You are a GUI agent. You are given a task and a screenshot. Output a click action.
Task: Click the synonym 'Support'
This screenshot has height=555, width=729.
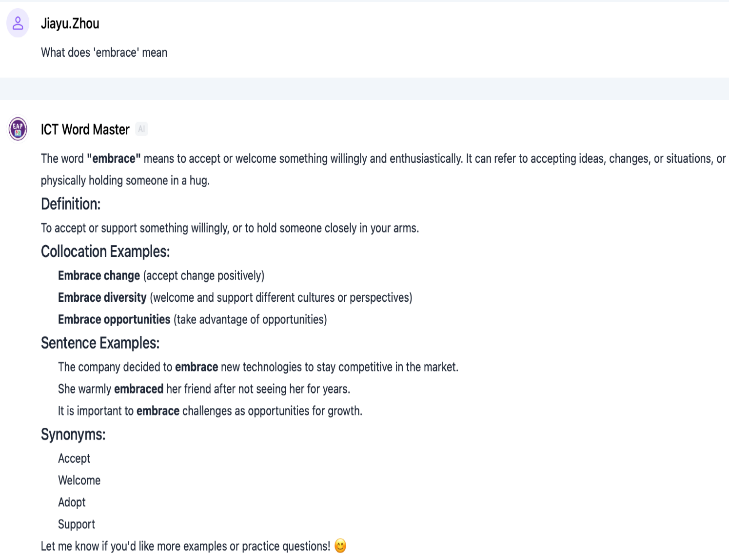tap(76, 524)
